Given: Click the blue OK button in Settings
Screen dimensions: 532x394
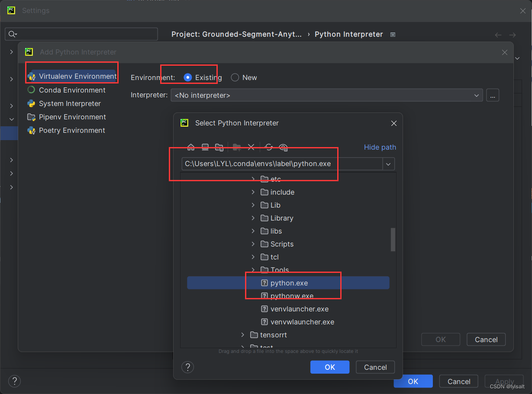Looking at the screenshot, I should pos(413,381).
